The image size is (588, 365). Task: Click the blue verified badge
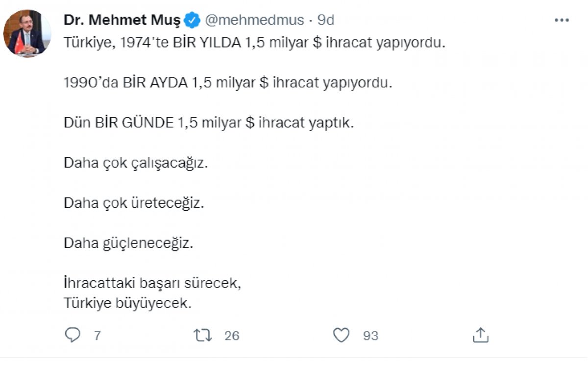coord(192,21)
